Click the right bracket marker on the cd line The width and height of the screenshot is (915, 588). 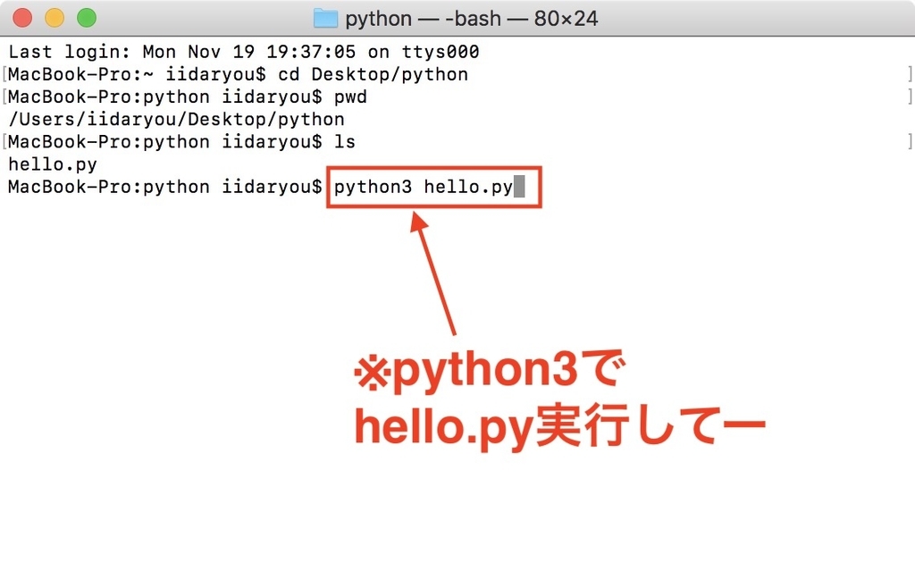(910, 74)
